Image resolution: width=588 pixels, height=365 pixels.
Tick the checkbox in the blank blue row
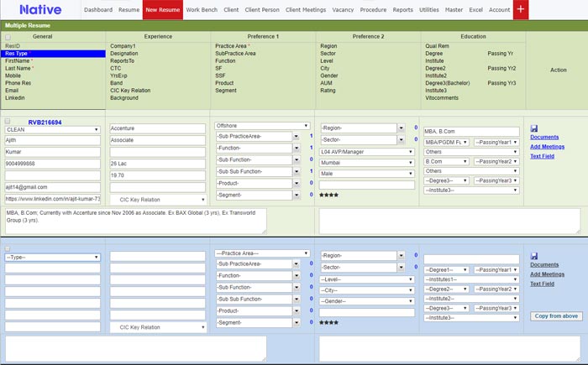(x=8, y=249)
